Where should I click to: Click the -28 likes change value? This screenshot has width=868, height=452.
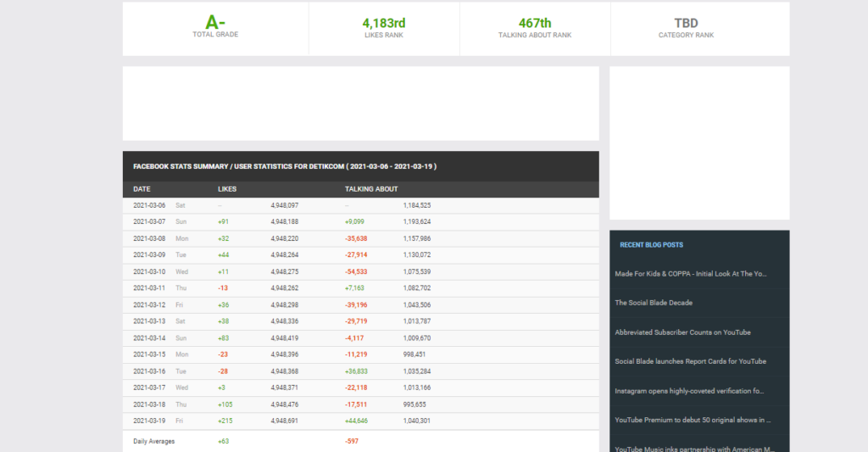point(223,371)
